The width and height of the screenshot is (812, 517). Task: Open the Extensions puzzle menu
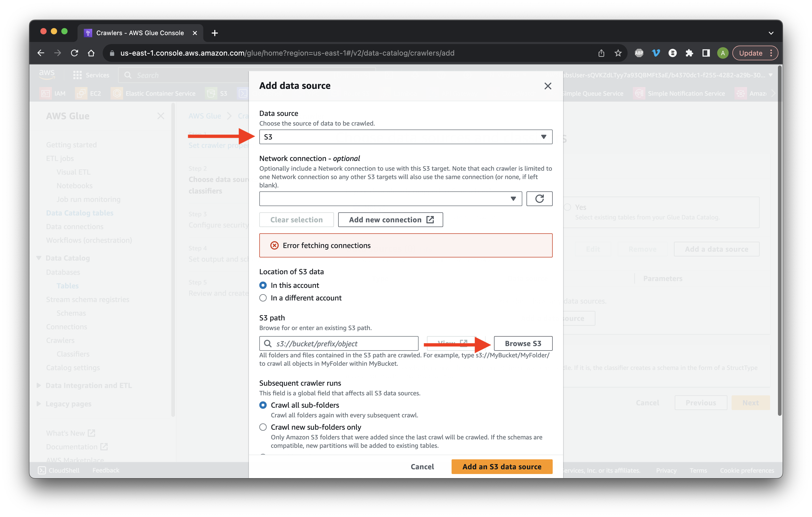point(689,53)
